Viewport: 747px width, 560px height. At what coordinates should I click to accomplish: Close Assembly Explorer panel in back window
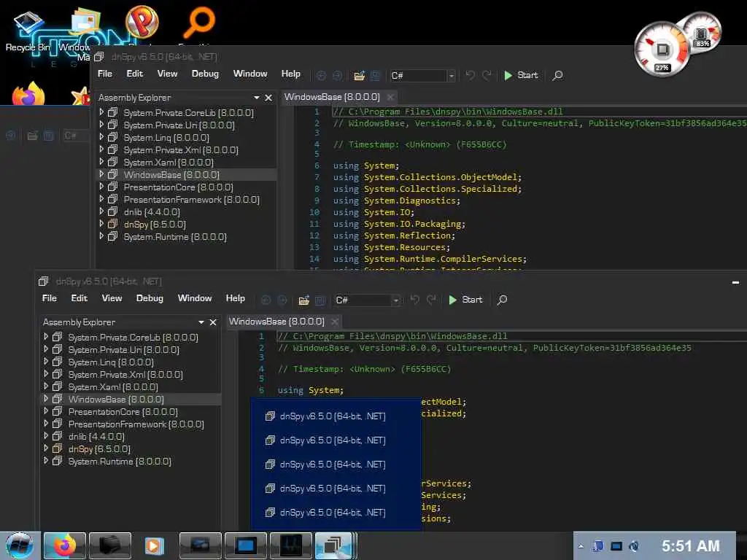[x=268, y=98]
